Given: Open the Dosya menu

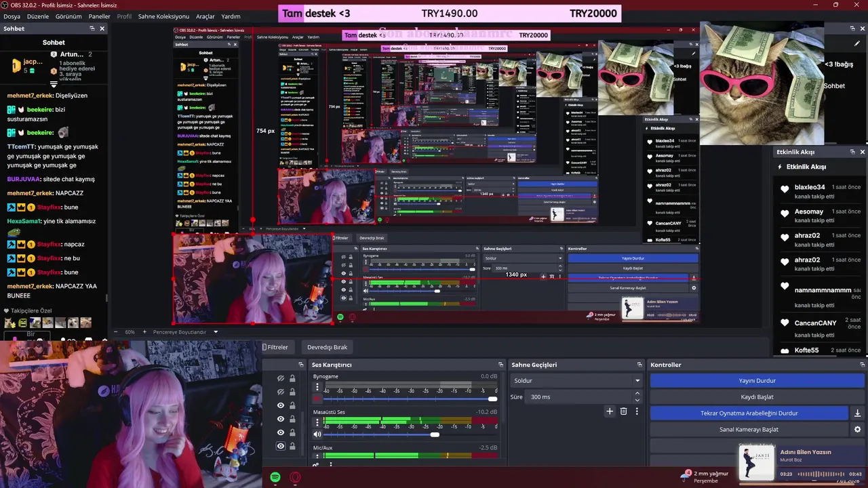Looking at the screenshot, I should (x=12, y=16).
